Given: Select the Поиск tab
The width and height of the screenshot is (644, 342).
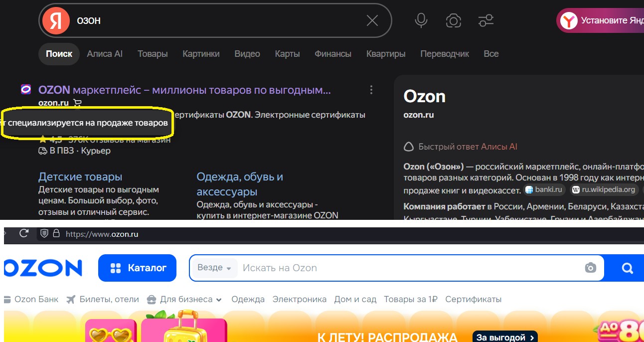Looking at the screenshot, I should pyautogui.click(x=59, y=54).
